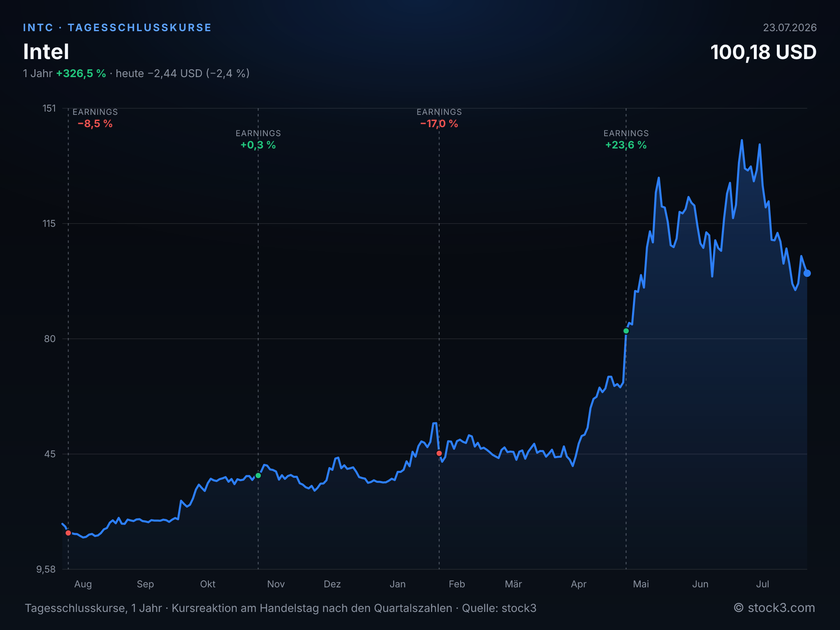Click the Aug month axis label
This screenshot has width=840, height=630.
[x=83, y=584]
